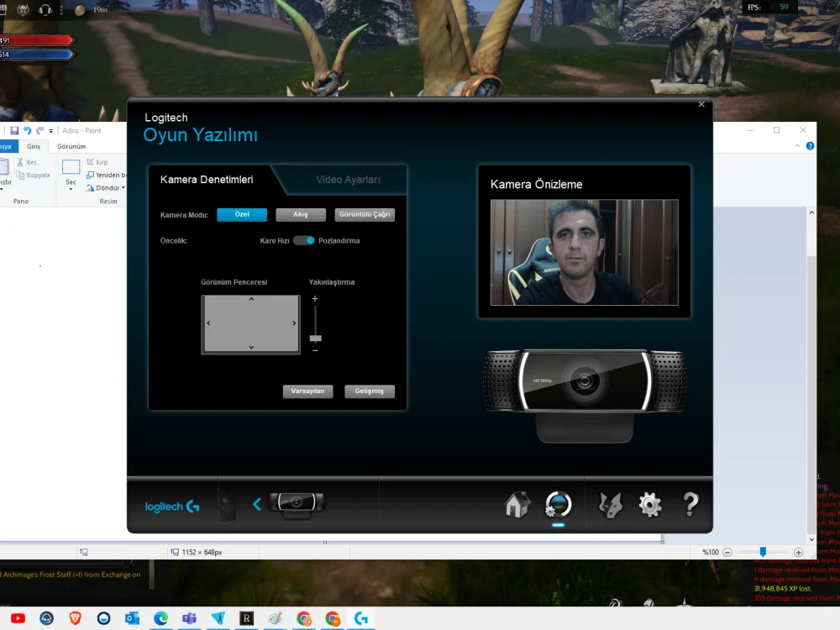
Task: Pan right using Görünüm Penceresi arrow
Action: pos(295,323)
